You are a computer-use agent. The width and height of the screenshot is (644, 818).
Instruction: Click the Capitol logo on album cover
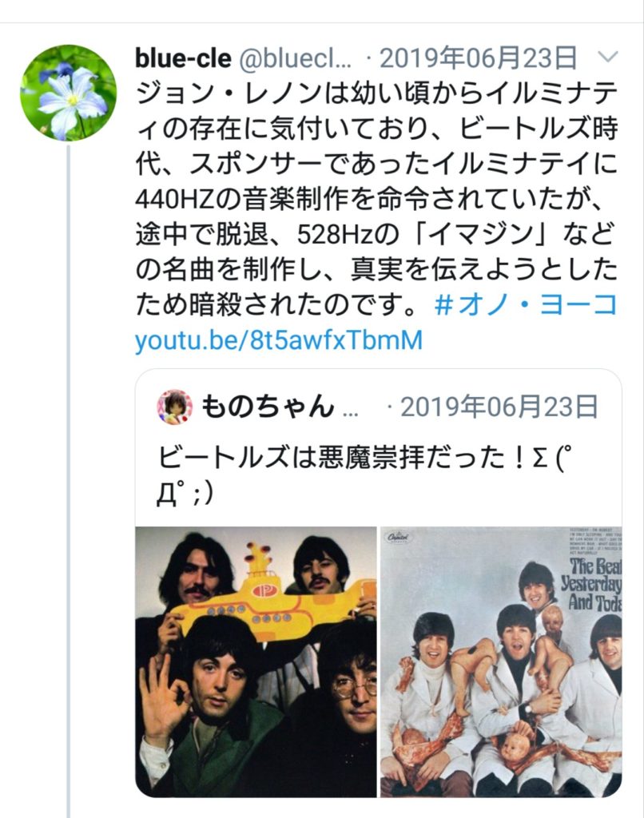click(398, 537)
